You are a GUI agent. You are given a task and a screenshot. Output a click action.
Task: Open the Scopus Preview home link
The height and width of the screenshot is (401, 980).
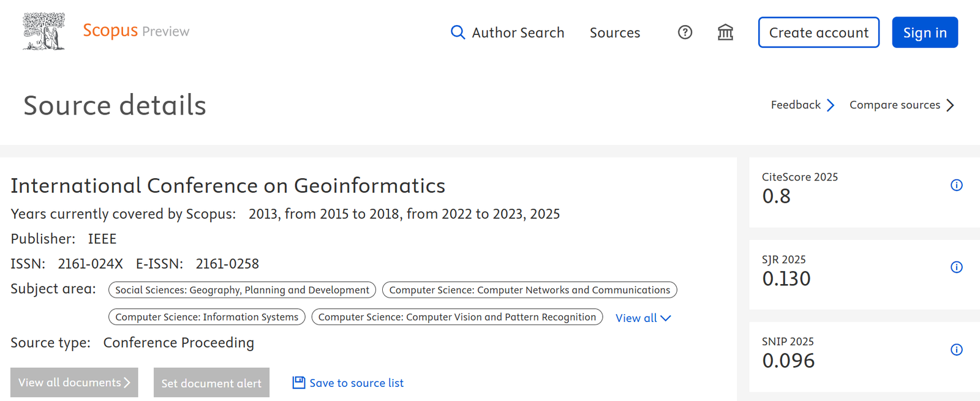coord(136,31)
